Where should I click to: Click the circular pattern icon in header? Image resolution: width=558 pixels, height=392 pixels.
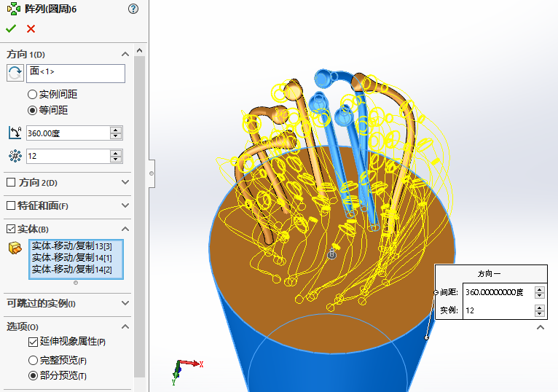[x=12, y=9]
